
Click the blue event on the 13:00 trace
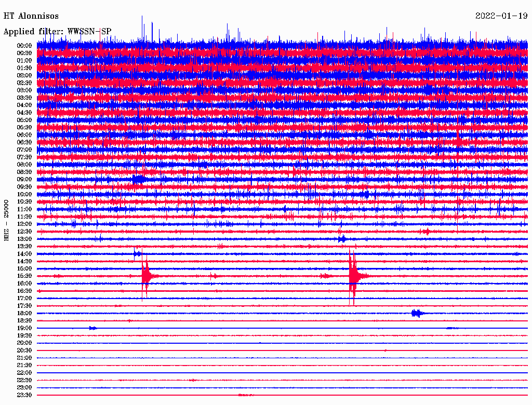point(342,239)
